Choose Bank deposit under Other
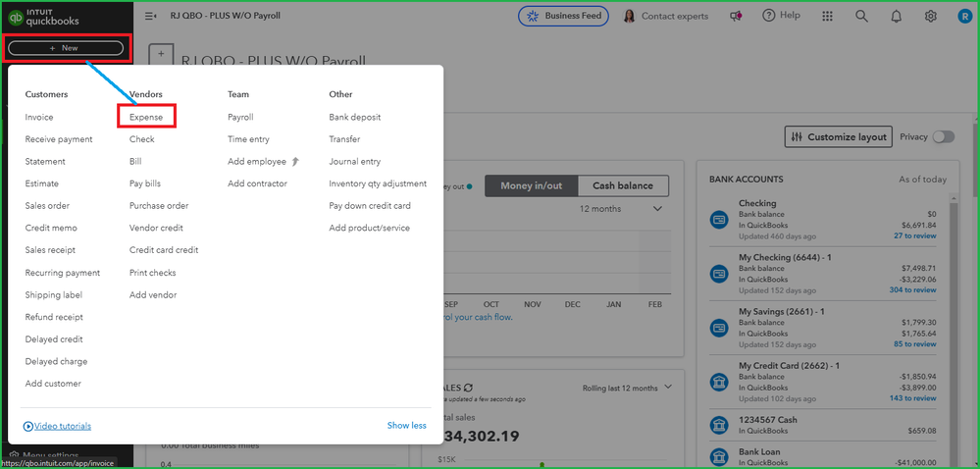The height and width of the screenshot is (469, 980). (x=355, y=117)
